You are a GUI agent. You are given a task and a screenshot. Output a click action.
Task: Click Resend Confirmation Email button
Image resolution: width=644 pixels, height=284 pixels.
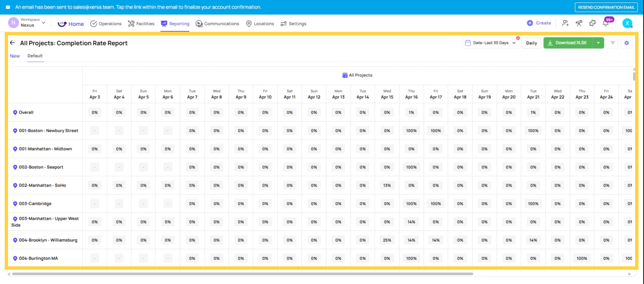pos(606,7)
